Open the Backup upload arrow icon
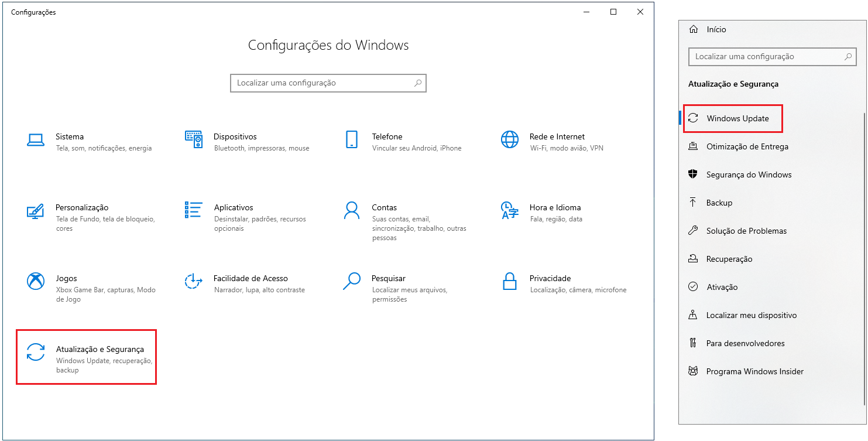Viewport: 868px width, 441px height. tap(693, 203)
